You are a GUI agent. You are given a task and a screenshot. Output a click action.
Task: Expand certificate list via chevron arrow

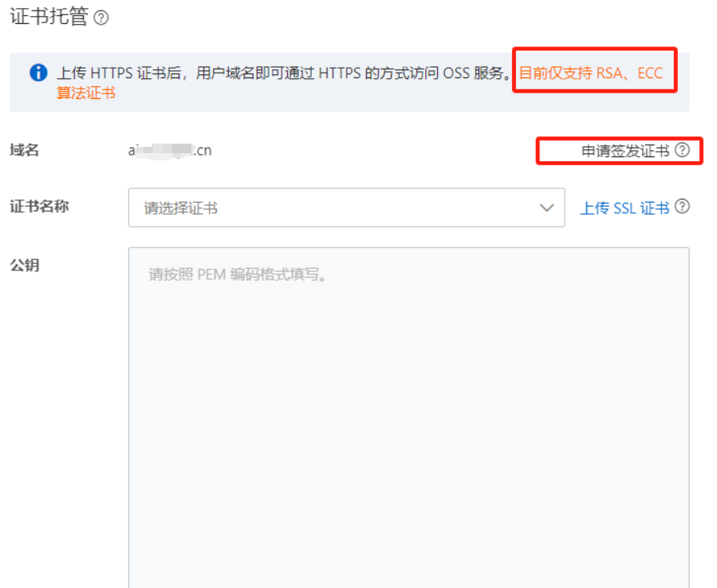click(546, 208)
